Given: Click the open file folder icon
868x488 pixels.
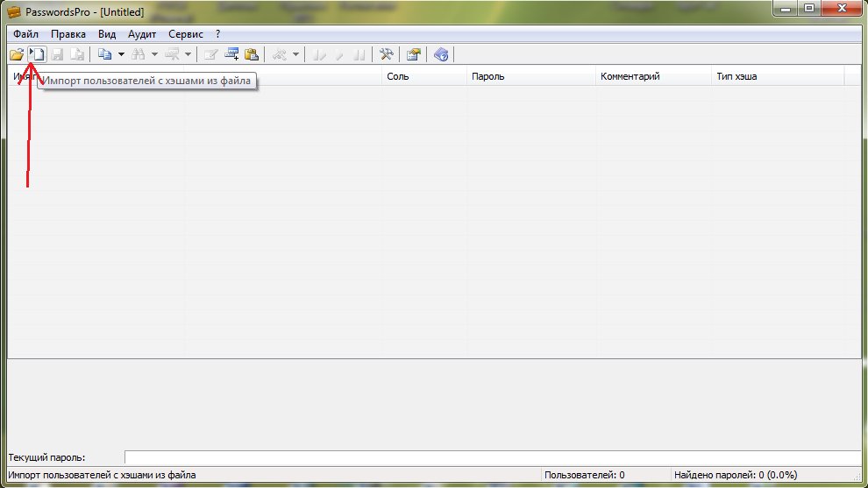Looking at the screenshot, I should click(x=17, y=54).
